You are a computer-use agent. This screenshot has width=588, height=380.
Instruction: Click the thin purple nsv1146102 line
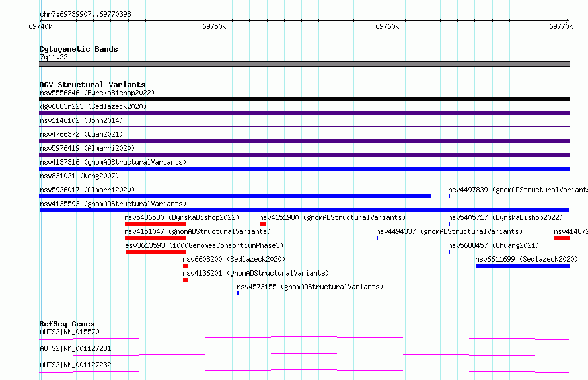(x=304, y=127)
